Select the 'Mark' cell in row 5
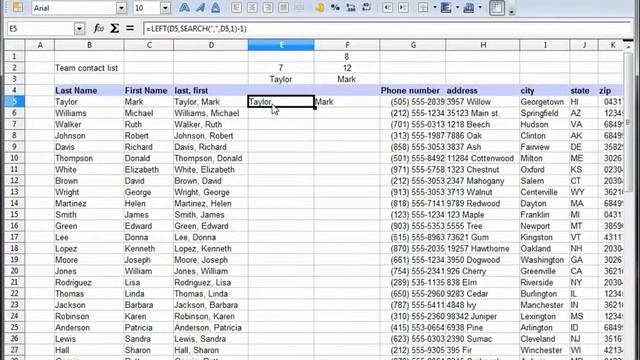Screen dimensions: 640x360 click(149, 102)
